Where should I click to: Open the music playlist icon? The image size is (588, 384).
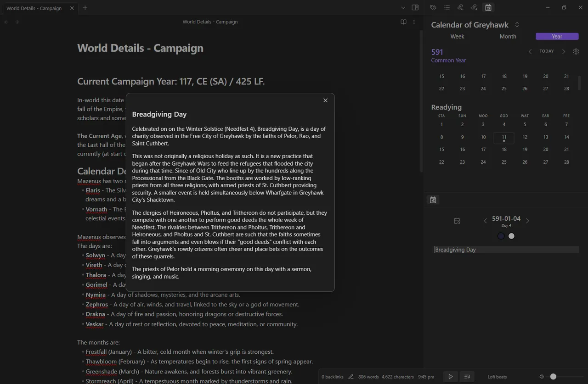click(x=467, y=377)
